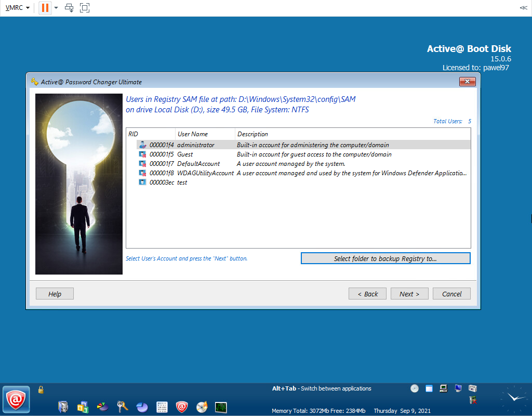
Task: Click the Guest account disabled-user icon
Action: (142, 154)
